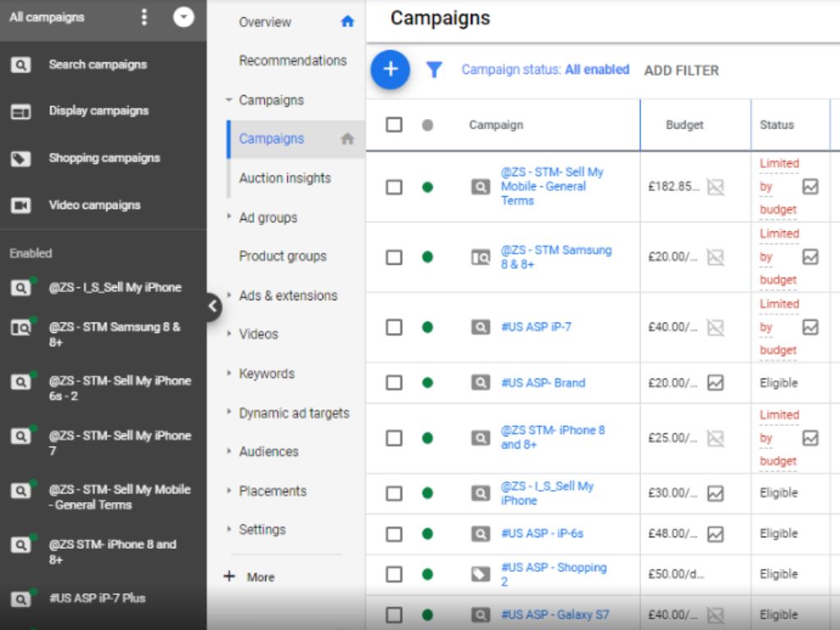Click the Shopping campaigns tag icon
Screen dimensions: 840x630
(x=21, y=158)
